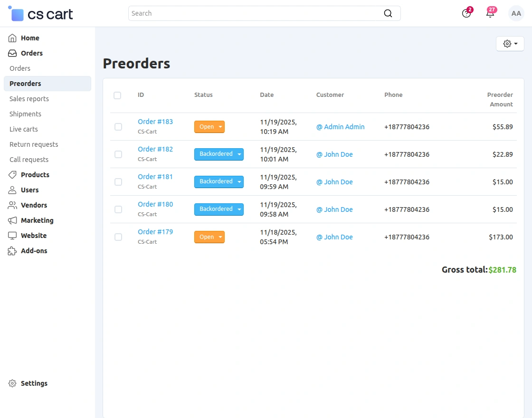Open the gear settings dropdown above the table
The image size is (532, 418).
coord(510,44)
